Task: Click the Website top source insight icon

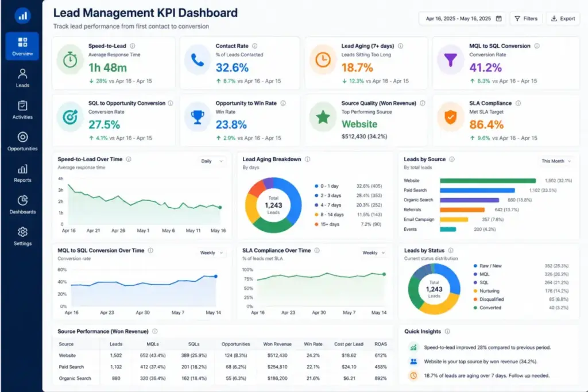Action: (x=413, y=362)
